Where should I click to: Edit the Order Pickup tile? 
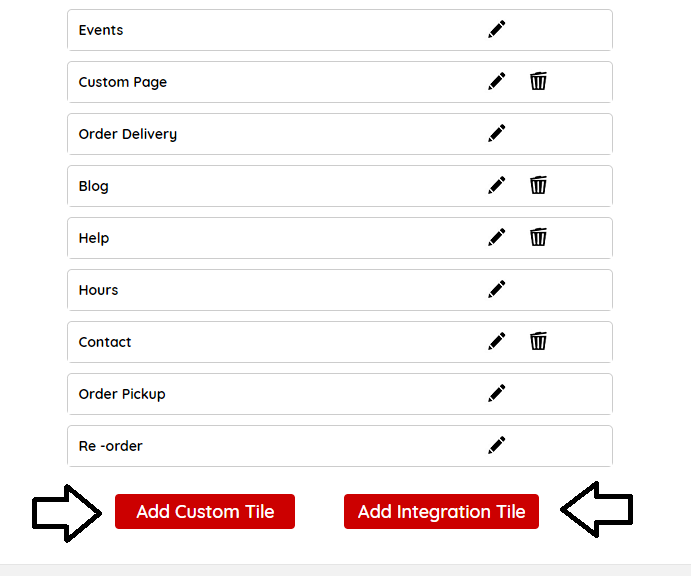pos(497,394)
